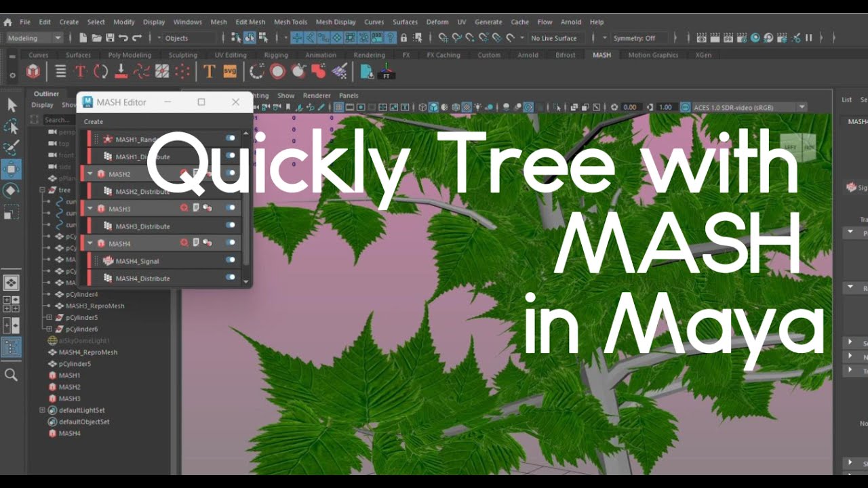Toggle the MASH4 network enable switch

(x=231, y=243)
